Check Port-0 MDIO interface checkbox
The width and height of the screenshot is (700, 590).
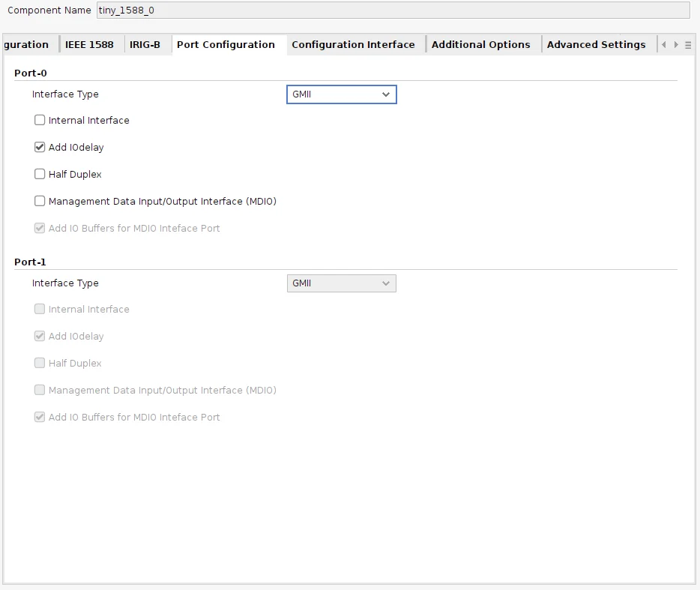tap(40, 202)
